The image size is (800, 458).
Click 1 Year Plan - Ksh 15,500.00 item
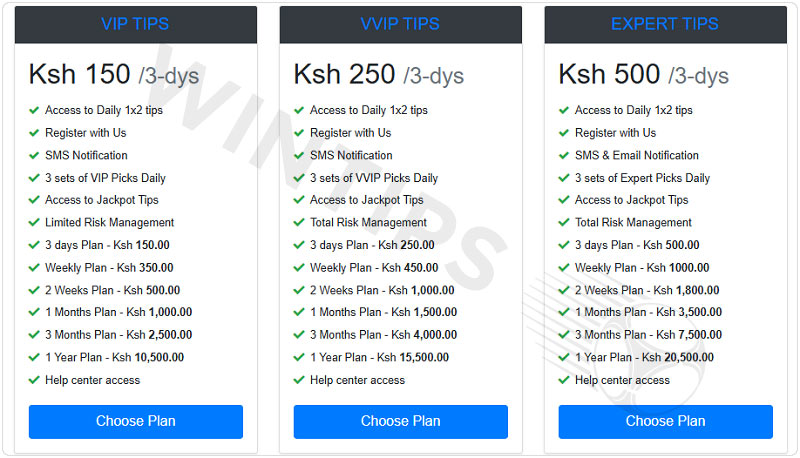380,358
